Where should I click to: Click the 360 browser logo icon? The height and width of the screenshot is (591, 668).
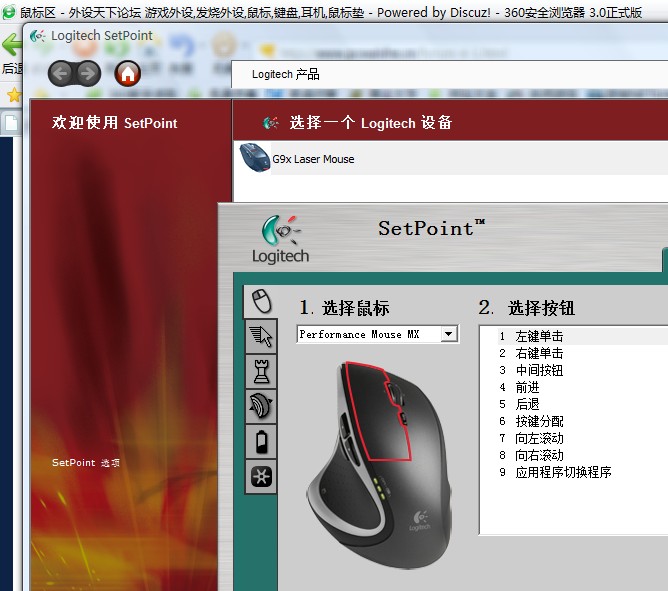click(9, 12)
